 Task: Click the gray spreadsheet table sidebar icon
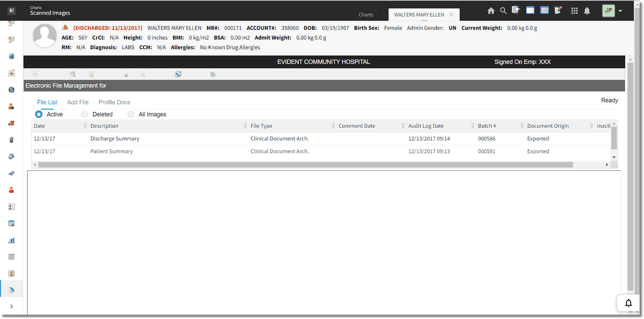pos(12,257)
